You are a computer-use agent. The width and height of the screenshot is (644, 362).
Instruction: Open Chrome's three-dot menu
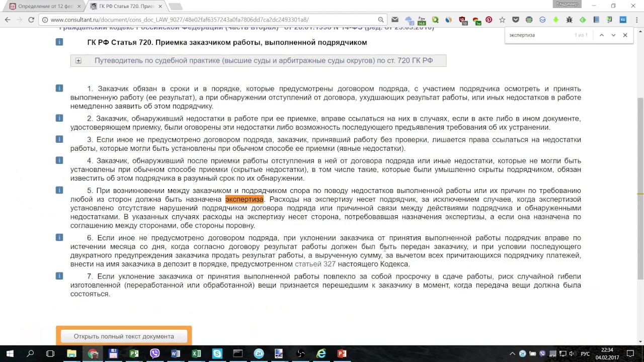pos(636,20)
